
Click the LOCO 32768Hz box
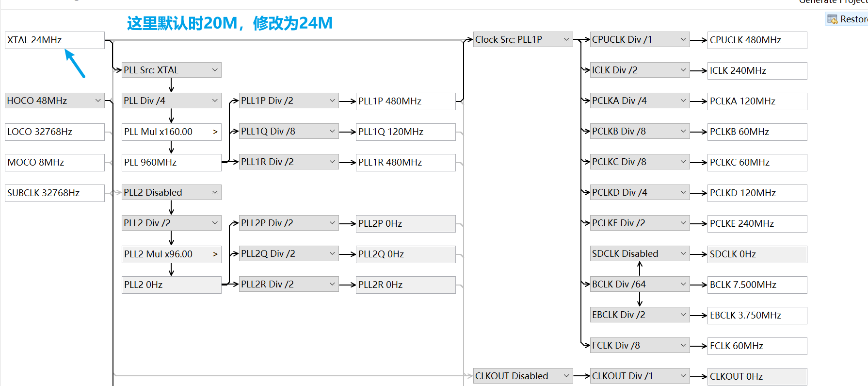click(55, 132)
